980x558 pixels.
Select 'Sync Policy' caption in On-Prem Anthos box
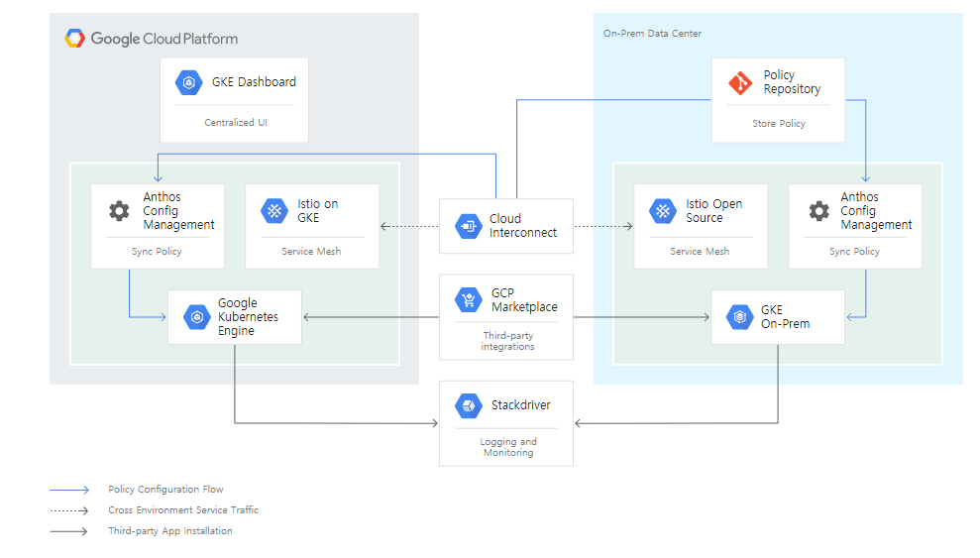854,251
